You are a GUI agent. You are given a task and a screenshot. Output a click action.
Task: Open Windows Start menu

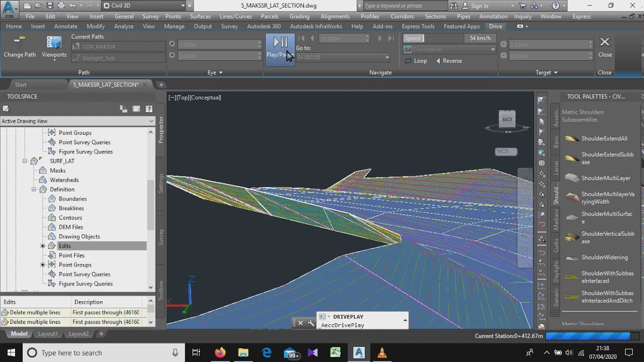click(11, 352)
